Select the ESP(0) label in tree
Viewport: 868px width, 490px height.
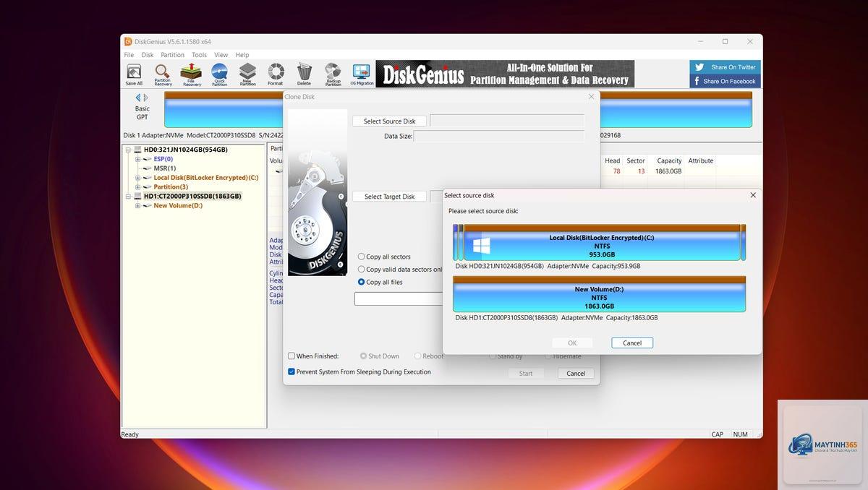(x=163, y=159)
